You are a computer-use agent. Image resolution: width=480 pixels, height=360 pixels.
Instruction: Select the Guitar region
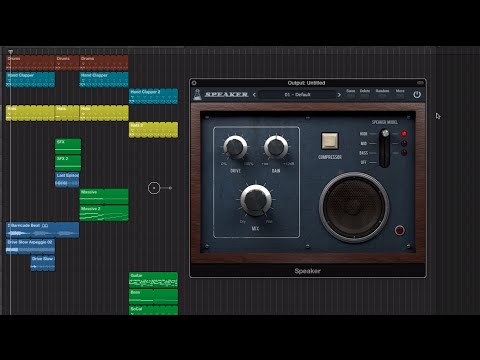point(153,280)
